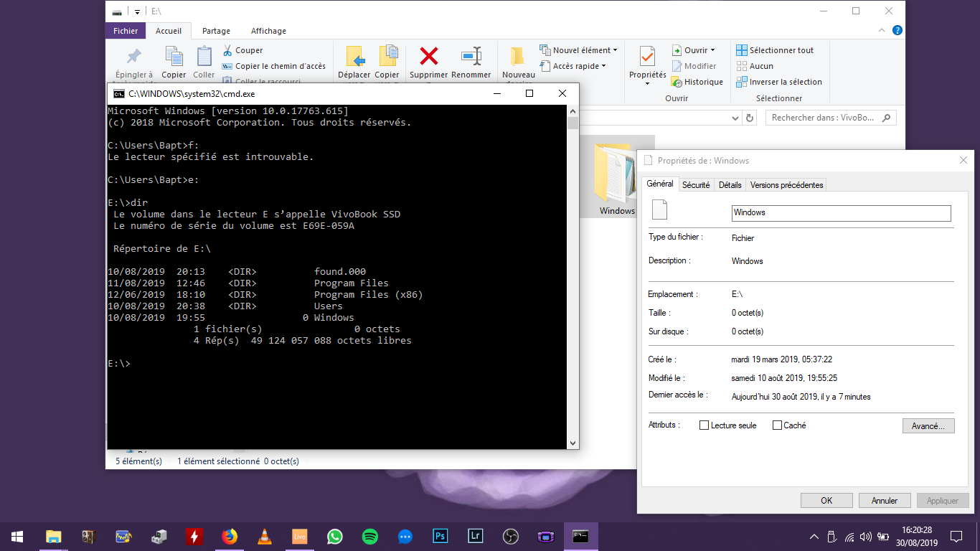Open Photoshop from the taskbar
This screenshot has height=551, width=980.
(440, 536)
